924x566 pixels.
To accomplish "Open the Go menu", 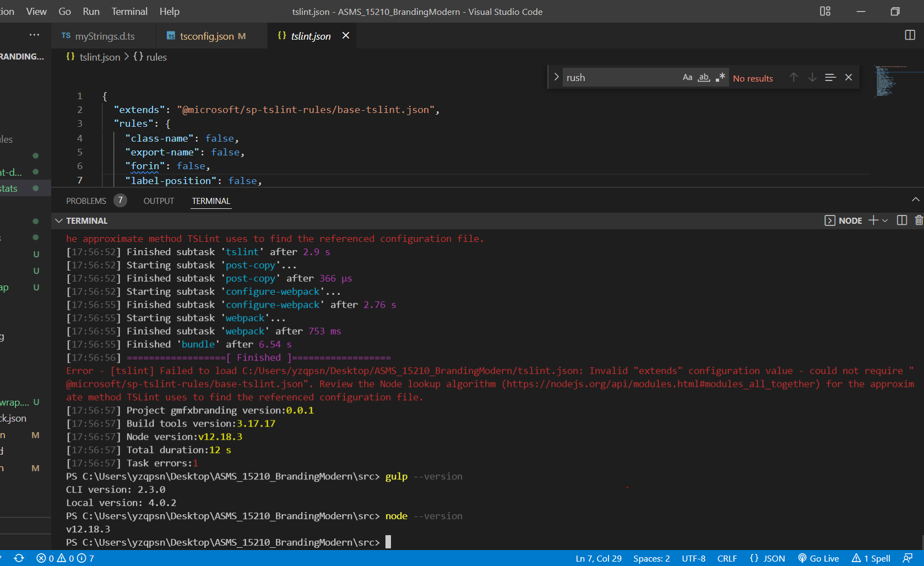I will (x=64, y=12).
